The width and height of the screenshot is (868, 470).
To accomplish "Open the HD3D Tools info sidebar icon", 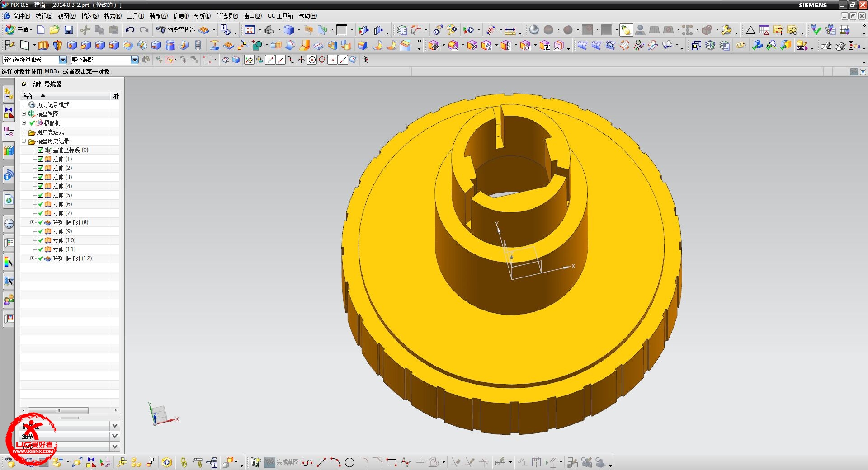I will (x=9, y=176).
